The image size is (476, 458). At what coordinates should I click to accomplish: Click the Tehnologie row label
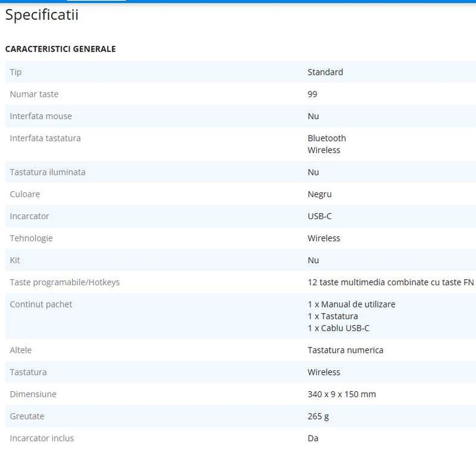[x=31, y=238]
